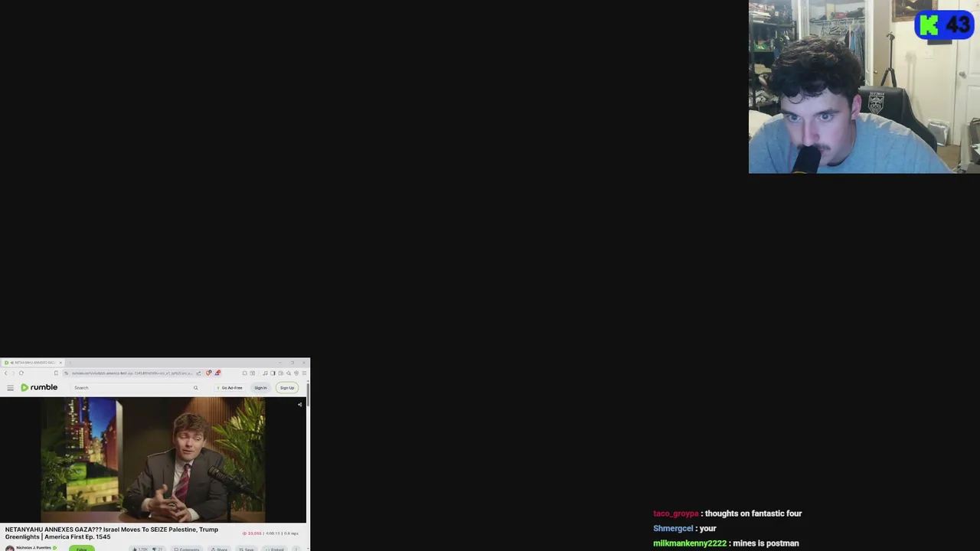Click the Brave Shields lion icon

(208, 373)
